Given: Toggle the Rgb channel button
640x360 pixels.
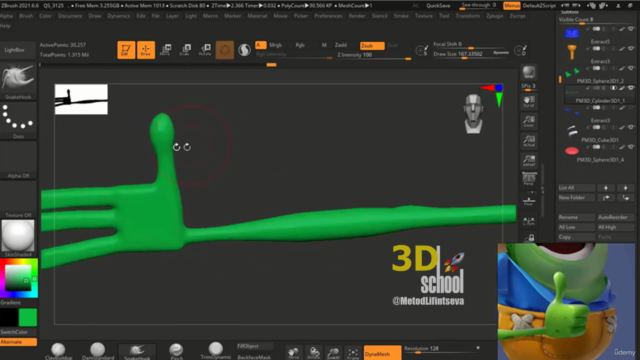Looking at the screenshot, I should [300, 45].
